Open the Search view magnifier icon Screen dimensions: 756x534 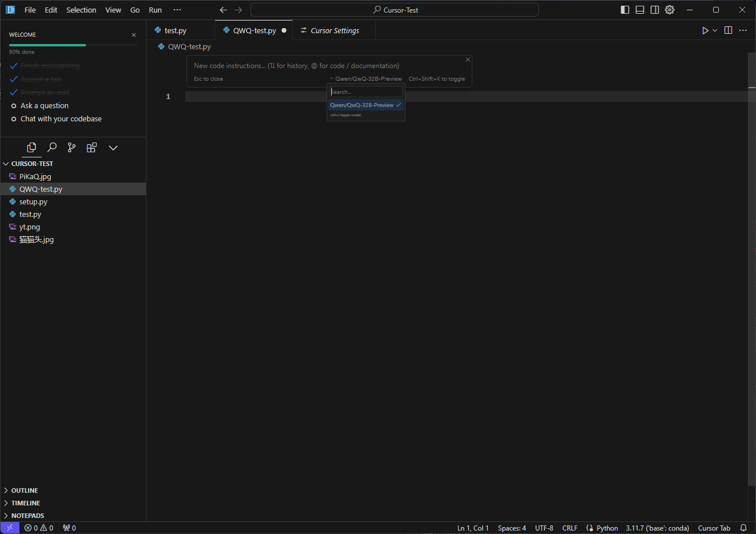click(52, 148)
